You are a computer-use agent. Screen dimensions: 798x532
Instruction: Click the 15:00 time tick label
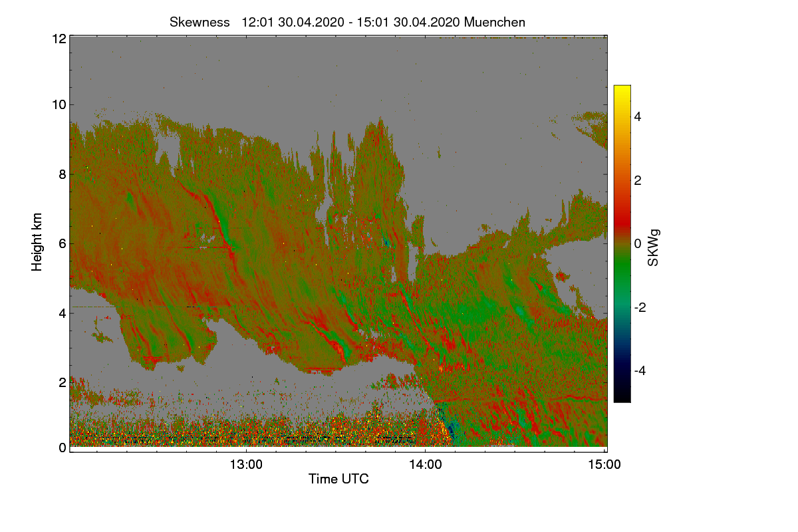[x=605, y=465]
